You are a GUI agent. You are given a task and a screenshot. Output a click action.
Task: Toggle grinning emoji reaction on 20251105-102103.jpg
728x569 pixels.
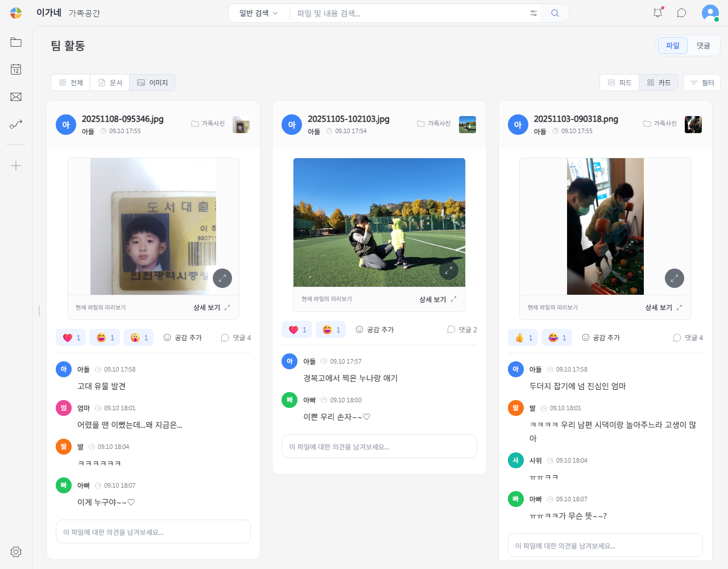tap(330, 329)
